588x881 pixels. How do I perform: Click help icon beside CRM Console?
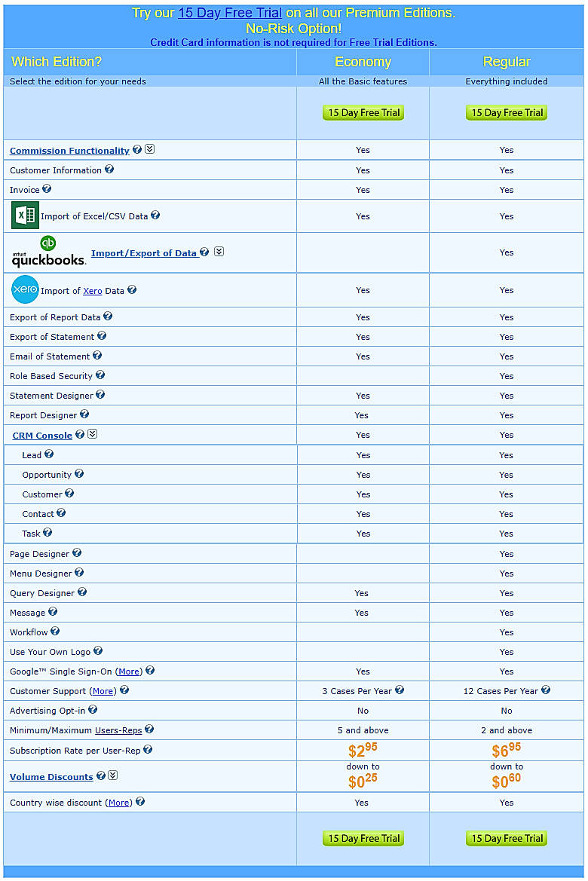click(x=80, y=434)
